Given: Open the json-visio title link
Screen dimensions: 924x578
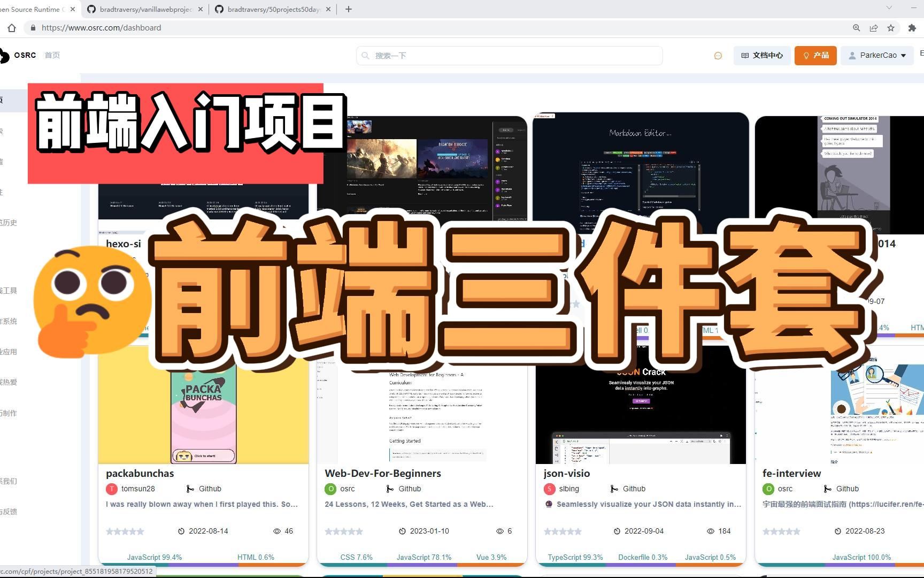Looking at the screenshot, I should [567, 473].
